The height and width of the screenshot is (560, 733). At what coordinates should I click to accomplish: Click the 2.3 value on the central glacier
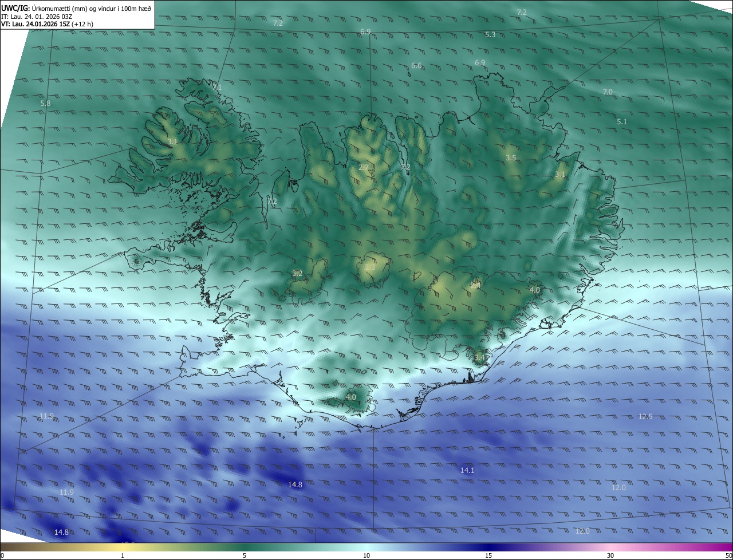coord(370,267)
